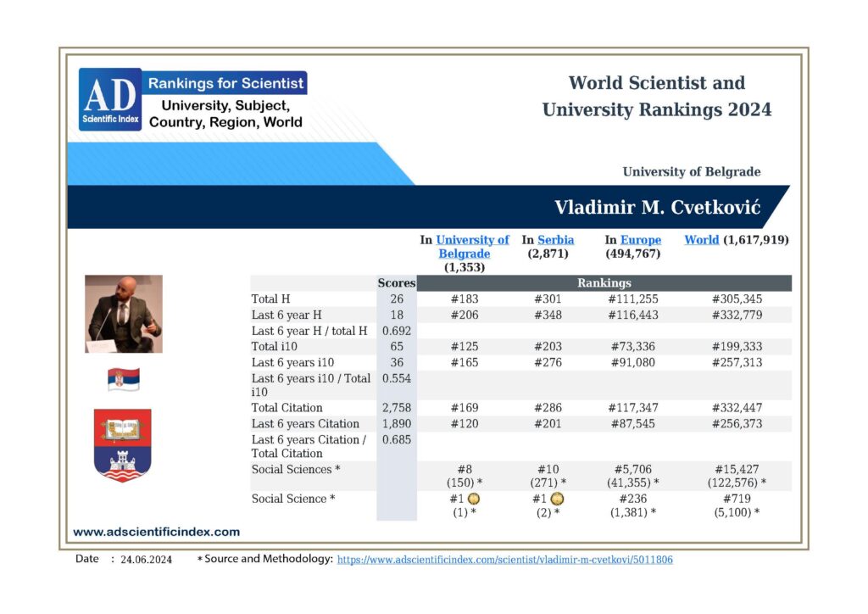
Task: Click the AD Scientific Index logo
Action: (x=110, y=100)
